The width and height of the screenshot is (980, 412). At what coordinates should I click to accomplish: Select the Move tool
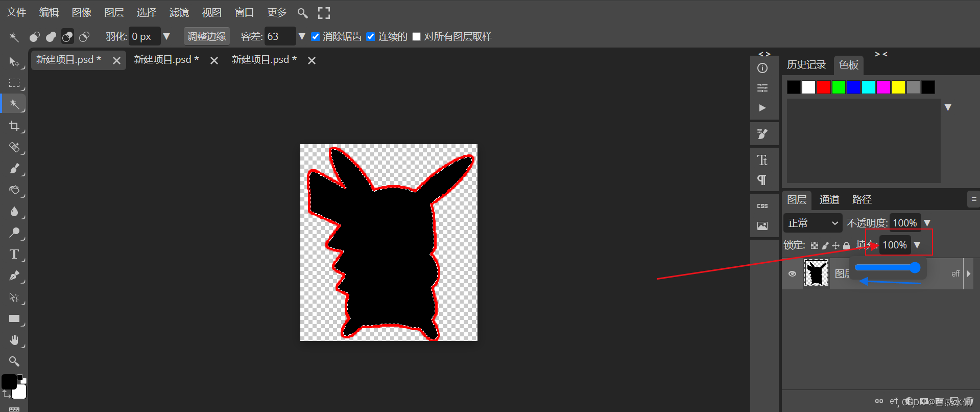[x=14, y=62]
